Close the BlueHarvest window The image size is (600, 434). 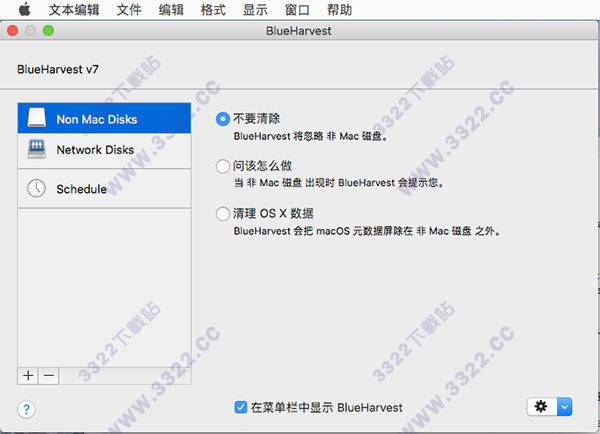click(13, 30)
